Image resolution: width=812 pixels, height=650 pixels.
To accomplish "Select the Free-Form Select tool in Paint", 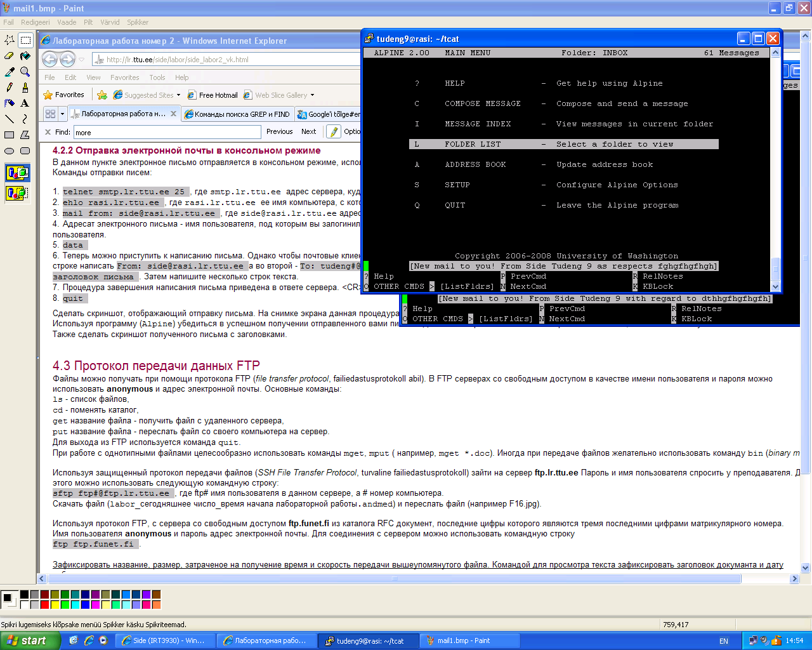I will (10, 40).
